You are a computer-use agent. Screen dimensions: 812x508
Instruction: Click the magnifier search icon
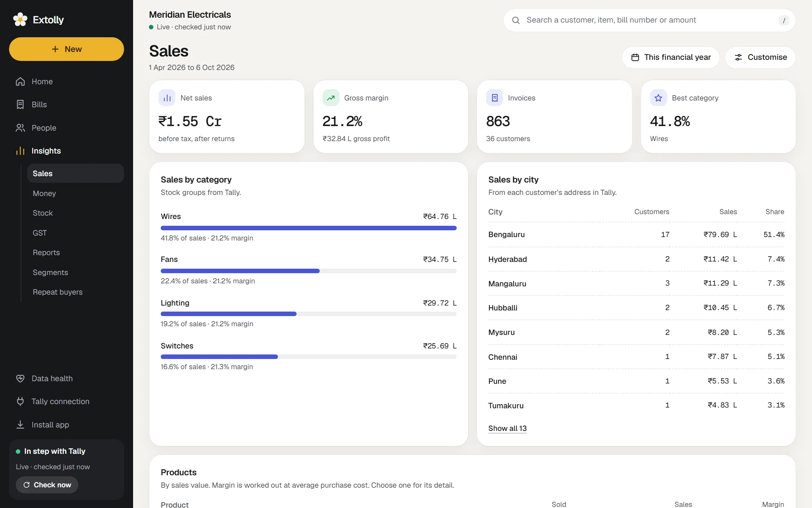(x=516, y=20)
